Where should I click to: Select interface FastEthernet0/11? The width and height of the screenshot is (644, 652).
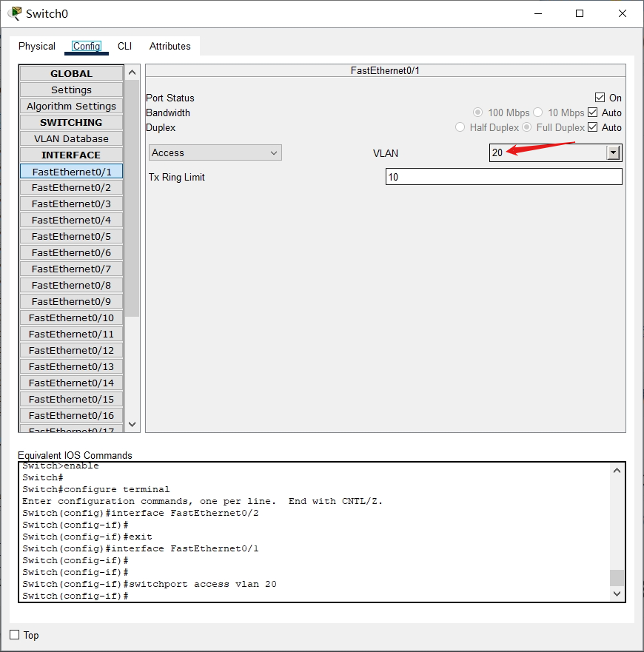tap(71, 334)
